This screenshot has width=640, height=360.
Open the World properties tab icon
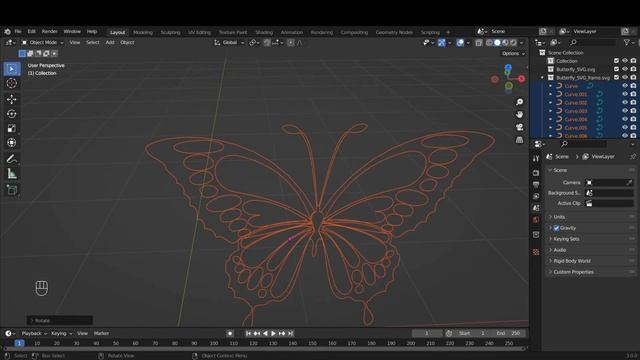(x=536, y=220)
